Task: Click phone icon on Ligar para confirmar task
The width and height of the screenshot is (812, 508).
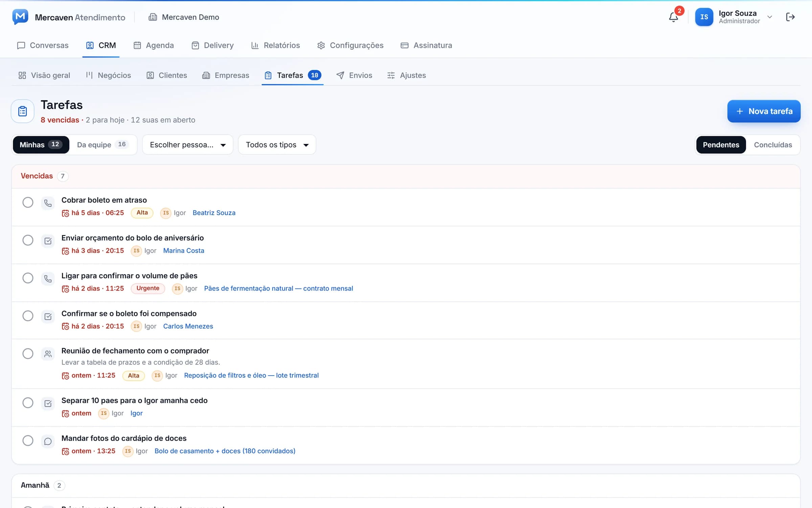Action: click(x=48, y=279)
